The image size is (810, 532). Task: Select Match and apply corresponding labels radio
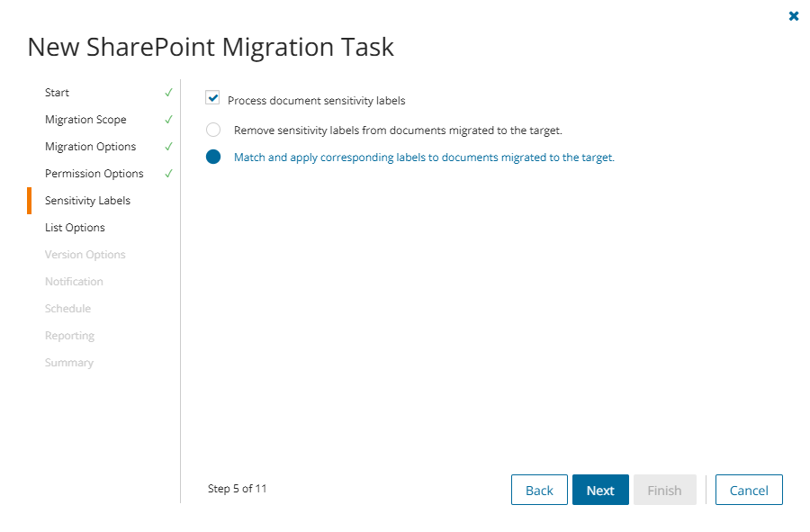click(x=213, y=157)
